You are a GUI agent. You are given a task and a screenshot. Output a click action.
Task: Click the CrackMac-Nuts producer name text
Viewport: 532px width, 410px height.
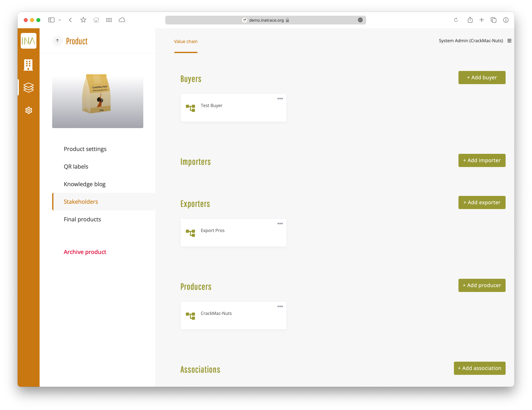[216, 313]
